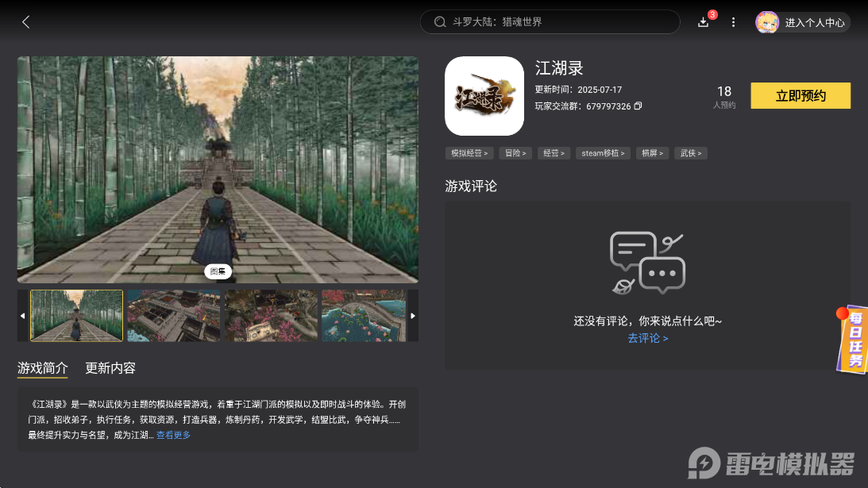Select the 游戏简介 tab
The height and width of the screenshot is (488, 868).
click(42, 367)
